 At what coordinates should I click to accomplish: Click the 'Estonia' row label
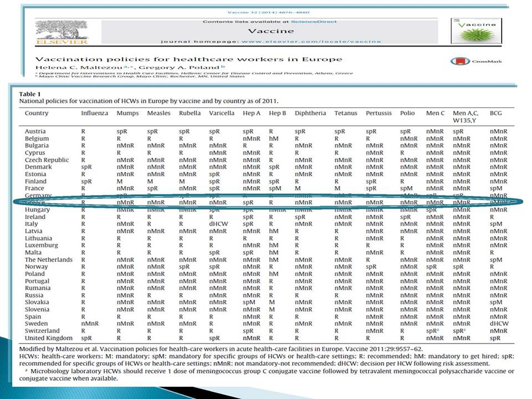[x=35, y=174]
